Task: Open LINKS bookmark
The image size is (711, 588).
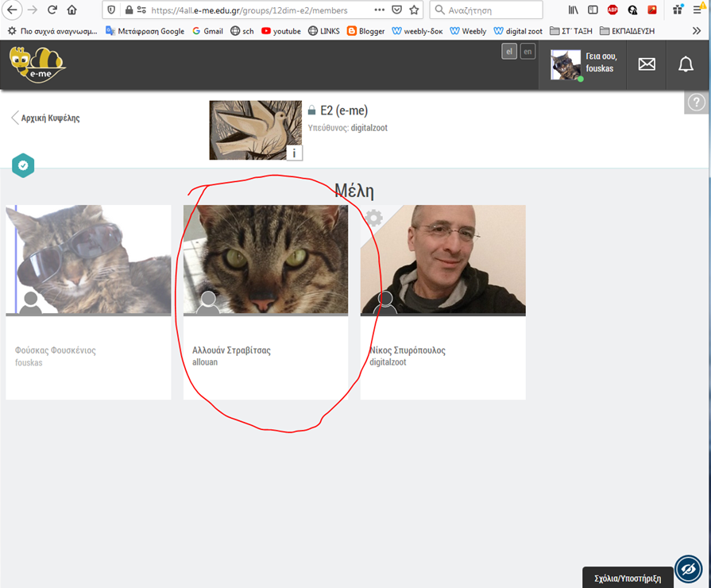Action: [324, 31]
